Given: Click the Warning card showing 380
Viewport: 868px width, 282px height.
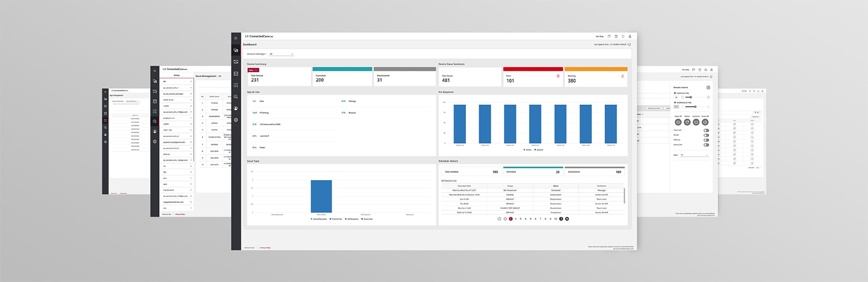Looking at the screenshot, I should (596, 76).
